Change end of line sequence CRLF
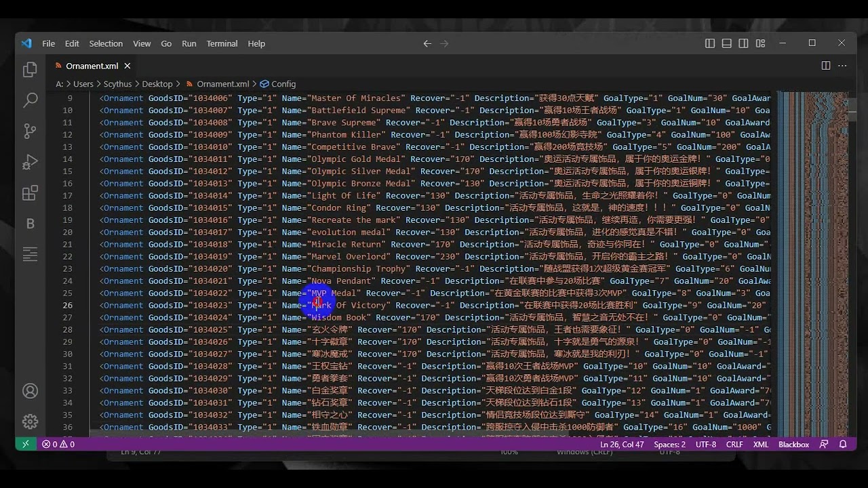 734,445
